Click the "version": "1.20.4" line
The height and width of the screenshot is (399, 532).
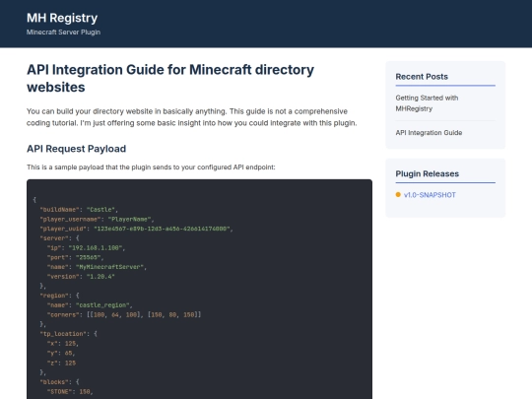81,277
